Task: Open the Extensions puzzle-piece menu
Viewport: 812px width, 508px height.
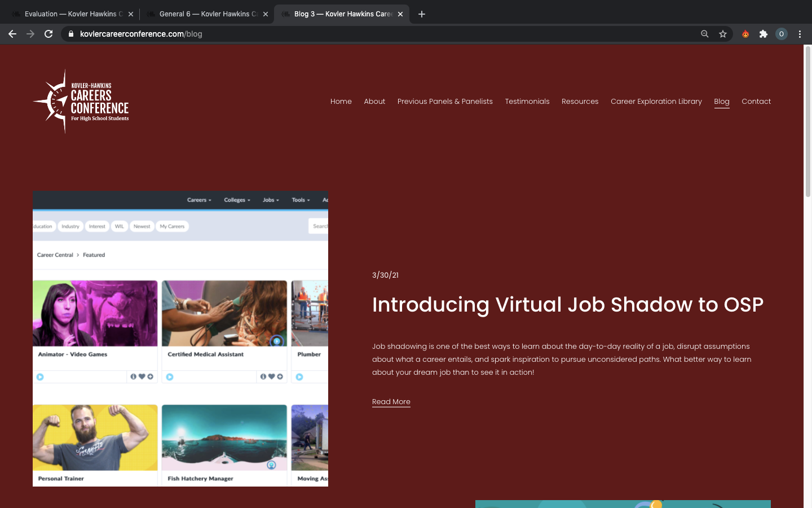Action: click(x=764, y=34)
